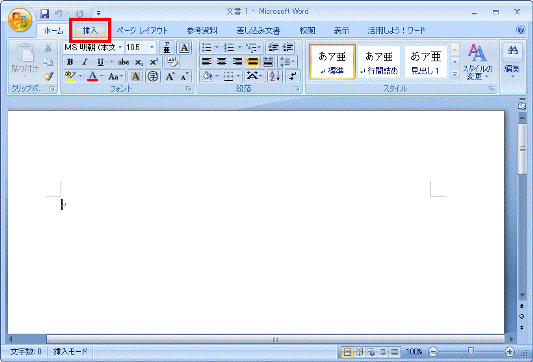Zoom in with the plus button
Screen dimensions: 533x362
pos(509,351)
